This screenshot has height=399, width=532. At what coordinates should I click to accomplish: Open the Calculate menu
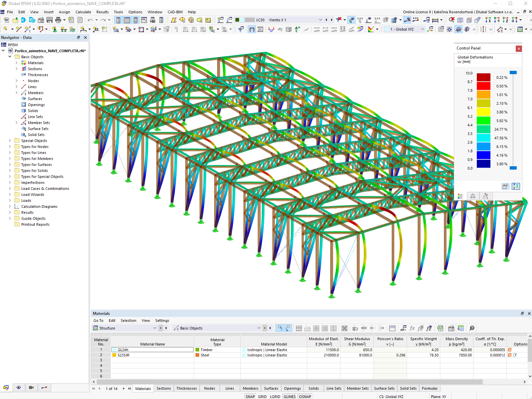coord(83,12)
